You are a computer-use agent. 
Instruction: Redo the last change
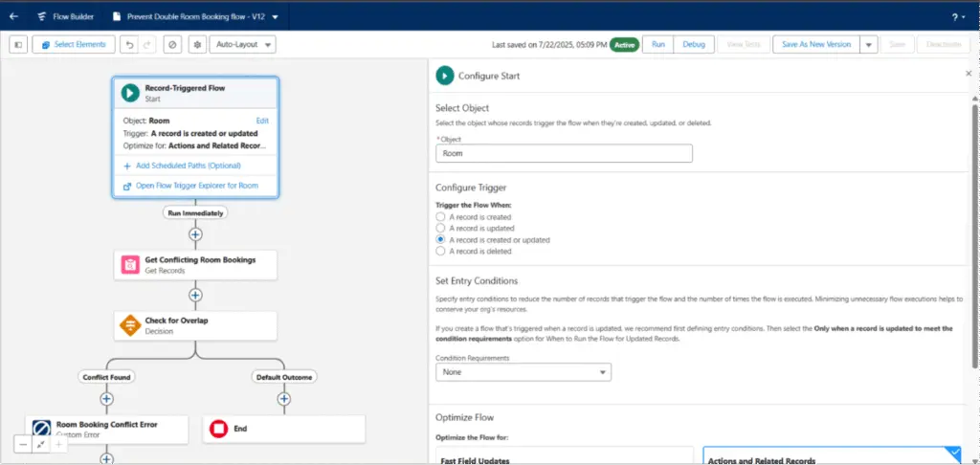146,44
